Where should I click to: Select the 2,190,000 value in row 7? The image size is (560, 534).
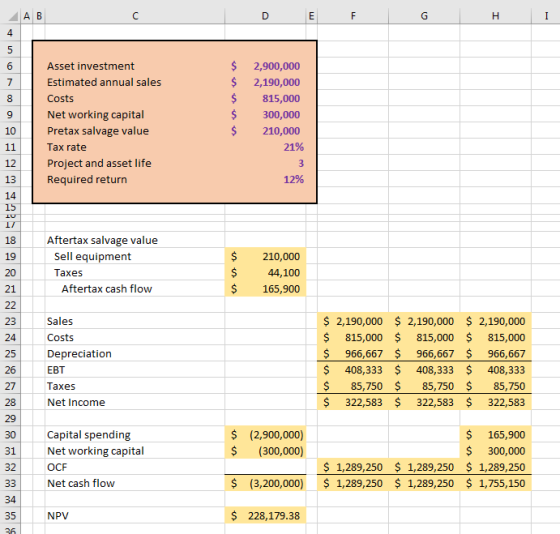(x=265, y=82)
